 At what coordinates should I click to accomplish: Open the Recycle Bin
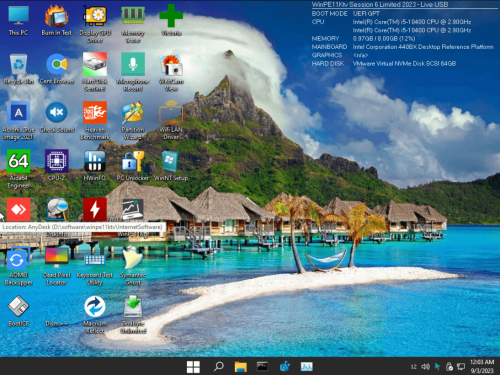pyautogui.click(x=19, y=69)
